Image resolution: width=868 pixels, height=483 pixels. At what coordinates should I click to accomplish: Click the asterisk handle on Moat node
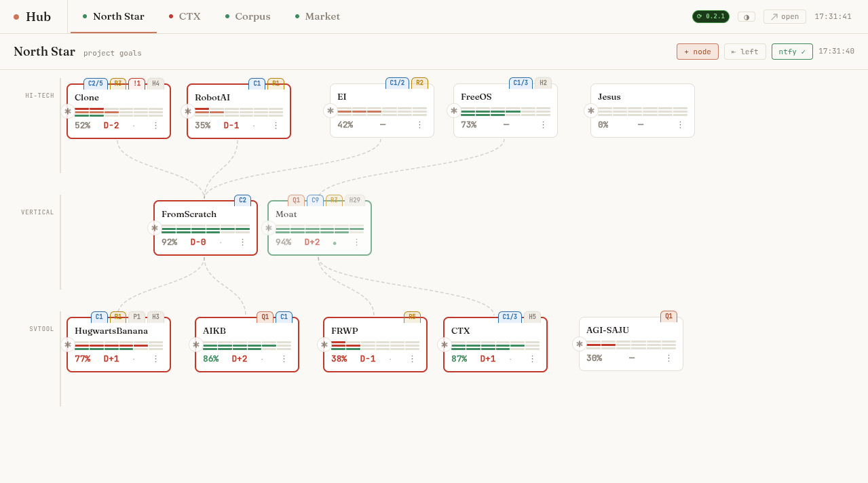(x=269, y=228)
